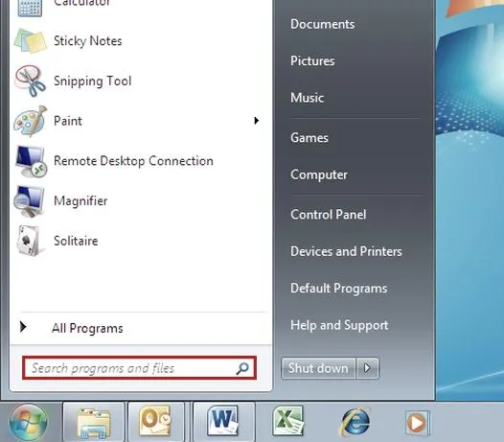Image resolution: width=504 pixels, height=442 pixels.
Task: Open Help and Support
Action: [339, 325]
